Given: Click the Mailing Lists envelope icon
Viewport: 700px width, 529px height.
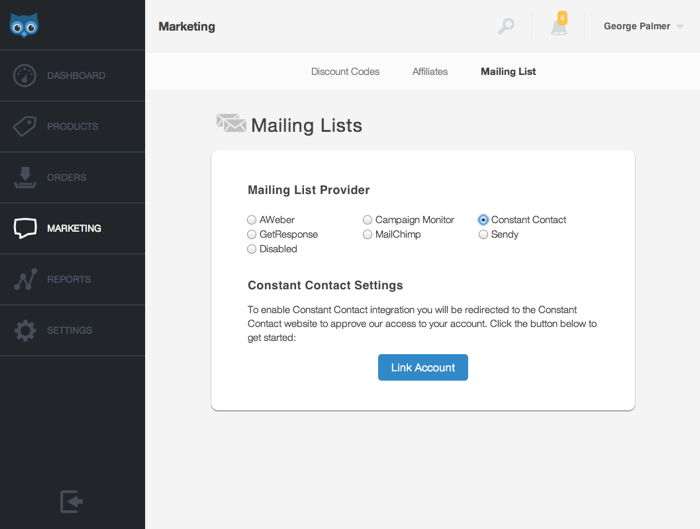Looking at the screenshot, I should [231, 123].
